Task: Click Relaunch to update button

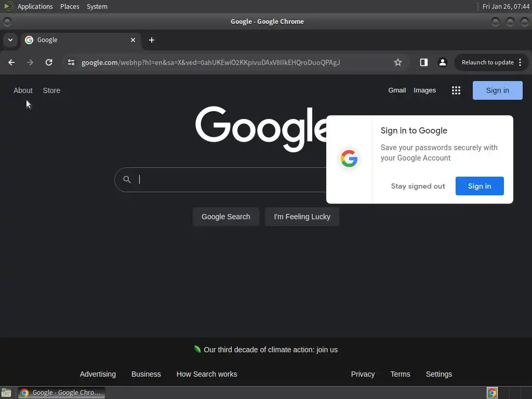Action: coord(487,62)
